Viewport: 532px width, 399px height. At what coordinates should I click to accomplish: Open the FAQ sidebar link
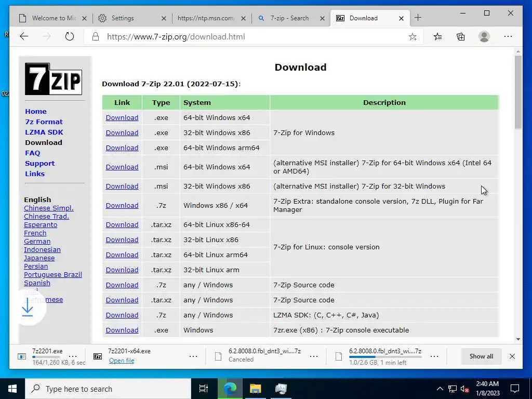[33, 153]
